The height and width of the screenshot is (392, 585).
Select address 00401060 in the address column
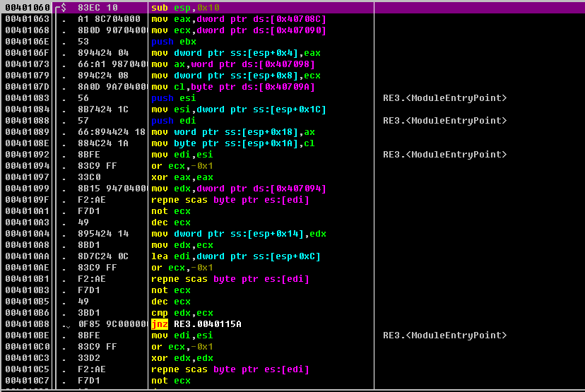click(x=26, y=8)
